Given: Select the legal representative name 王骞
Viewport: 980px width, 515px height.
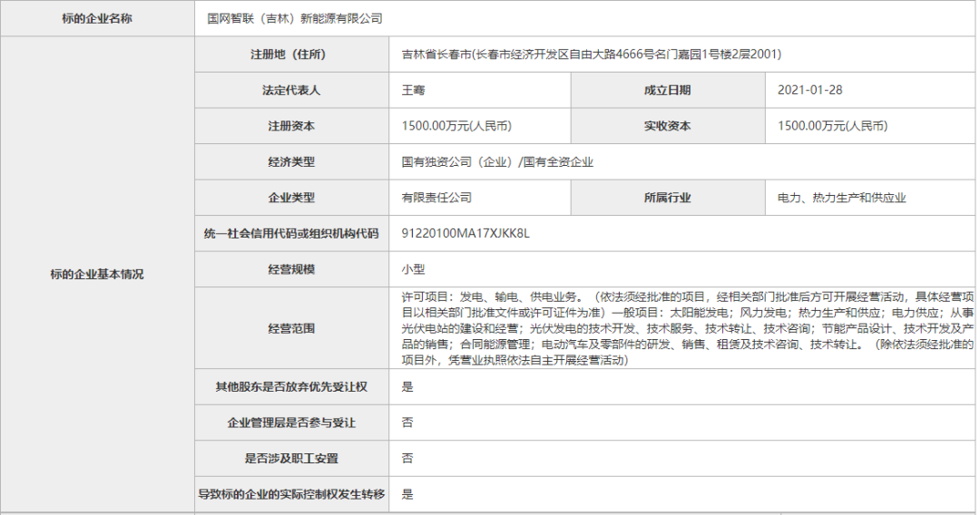Looking at the screenshot, I should tap(414, 90).
